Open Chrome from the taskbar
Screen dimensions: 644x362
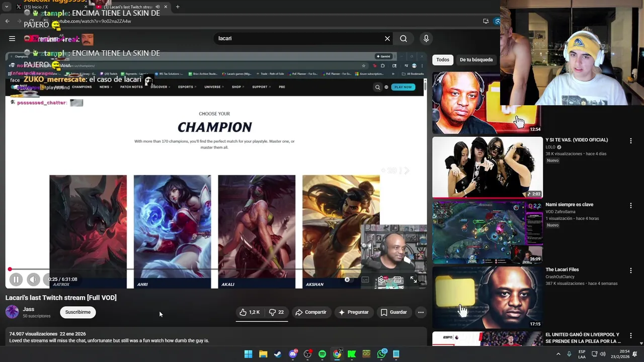tap(337, 354)
